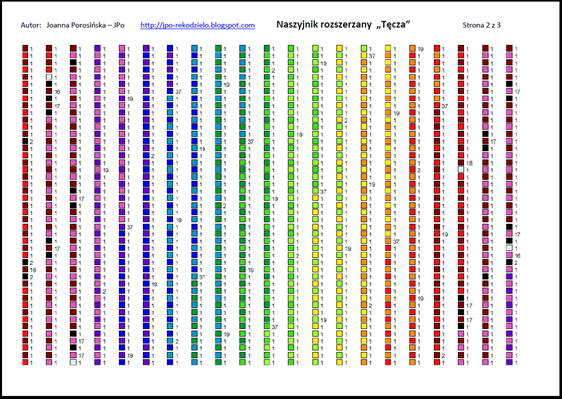Select the first black swatch labelled 2 in the first column
The image size is (562, 399).
(25, 141)
